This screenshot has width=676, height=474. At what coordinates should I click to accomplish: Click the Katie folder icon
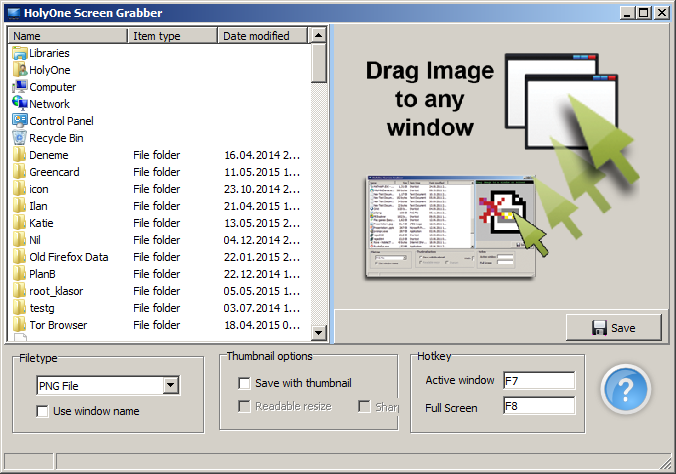pos(19,223)
